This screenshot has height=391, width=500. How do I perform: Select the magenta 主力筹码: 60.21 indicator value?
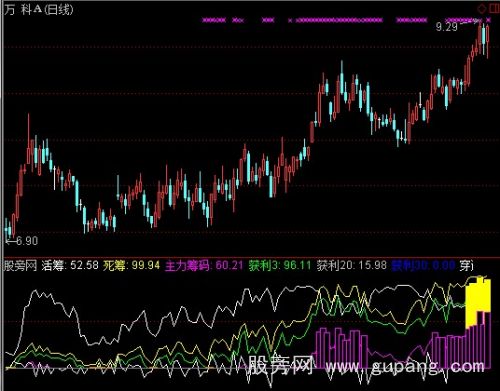pos(204,266)
